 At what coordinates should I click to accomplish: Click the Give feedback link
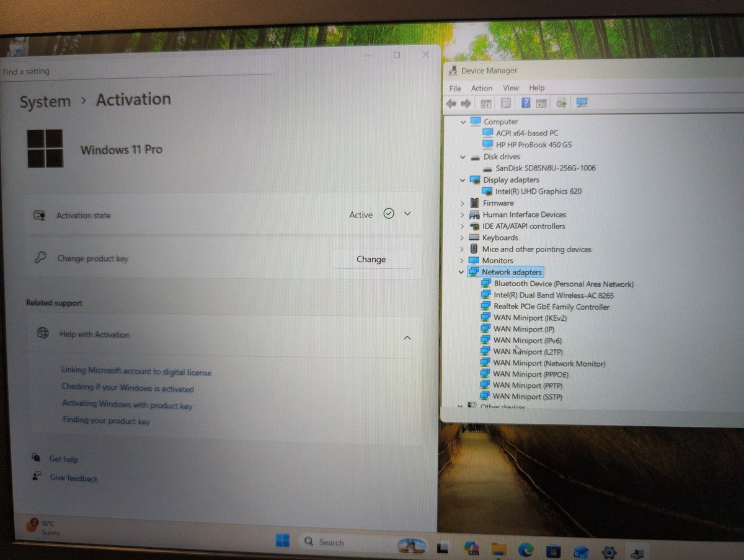74,478
